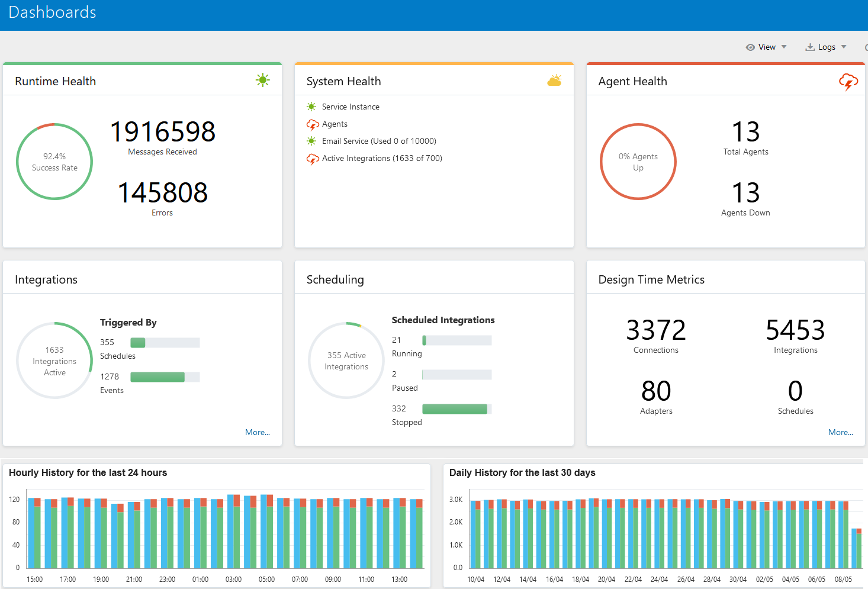Click the Success Rate donut chart
This screenshot has height=589, width=868.
point(54,160)
